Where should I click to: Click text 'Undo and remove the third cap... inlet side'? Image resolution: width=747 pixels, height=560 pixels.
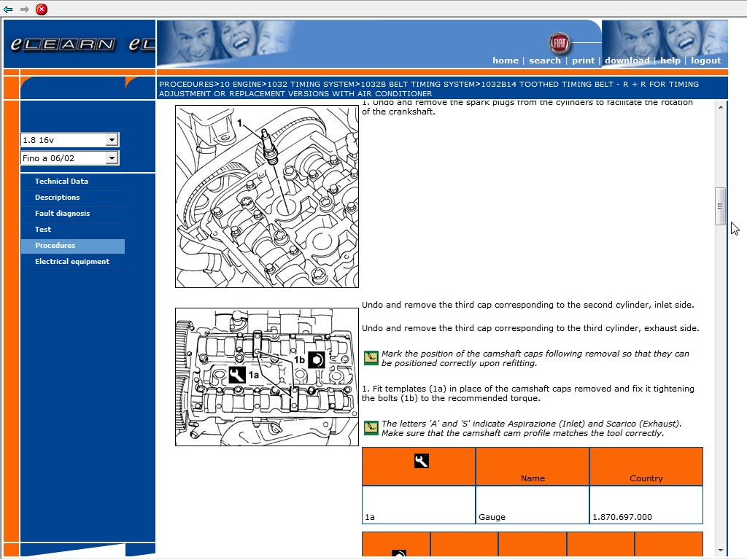pos(528,305)
